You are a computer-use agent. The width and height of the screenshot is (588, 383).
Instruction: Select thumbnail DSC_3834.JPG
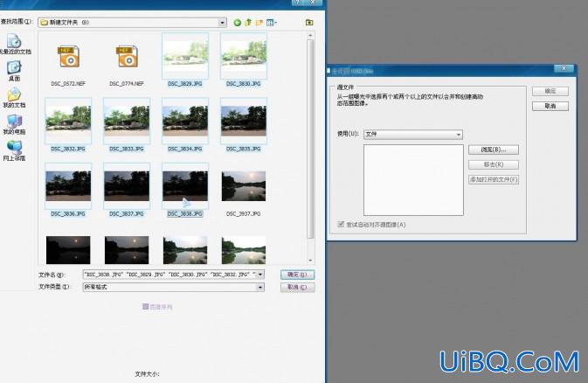point(185,121)
